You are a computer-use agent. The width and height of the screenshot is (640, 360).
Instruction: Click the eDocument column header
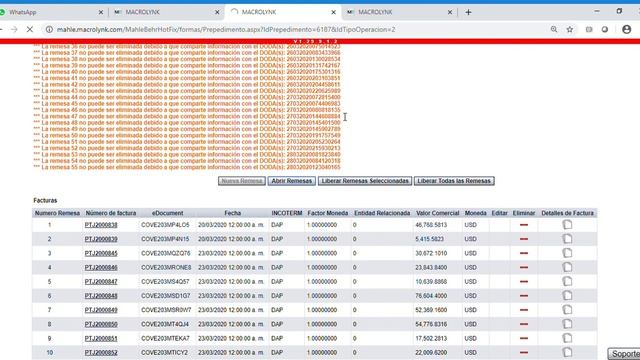point(167,213)
